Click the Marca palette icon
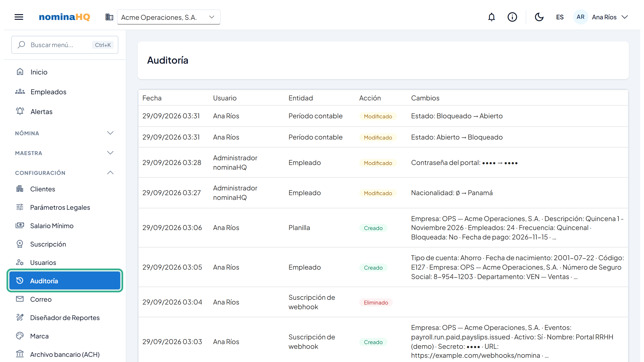This screenshot has width=644, height=362. tap(20, 336)
